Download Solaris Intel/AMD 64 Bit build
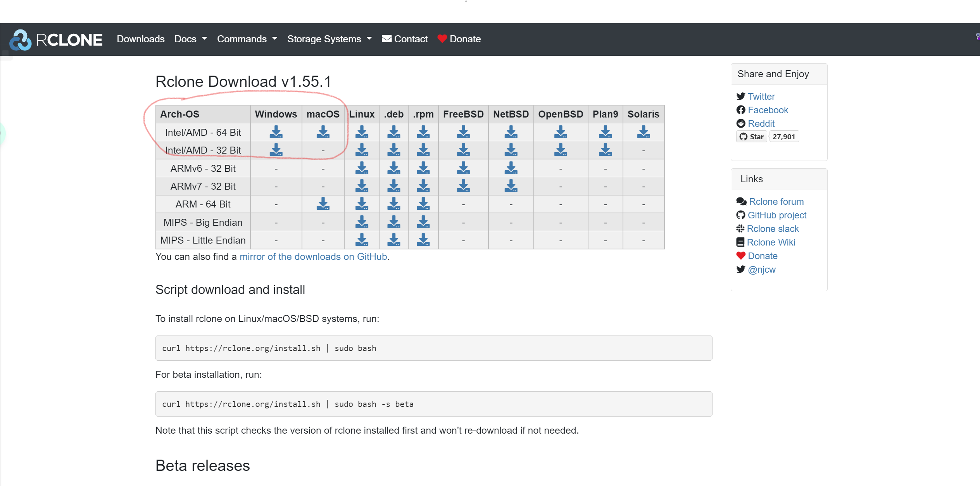 [644, 132]
